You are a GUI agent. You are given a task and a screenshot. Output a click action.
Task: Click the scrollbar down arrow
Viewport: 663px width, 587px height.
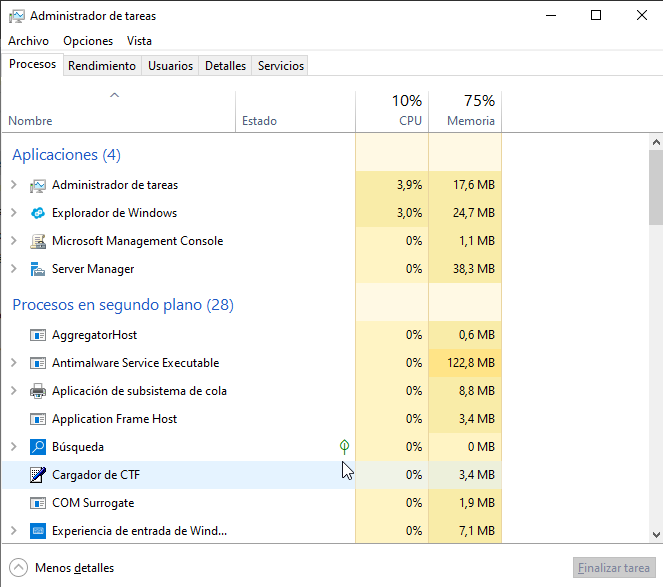point(655,535)
